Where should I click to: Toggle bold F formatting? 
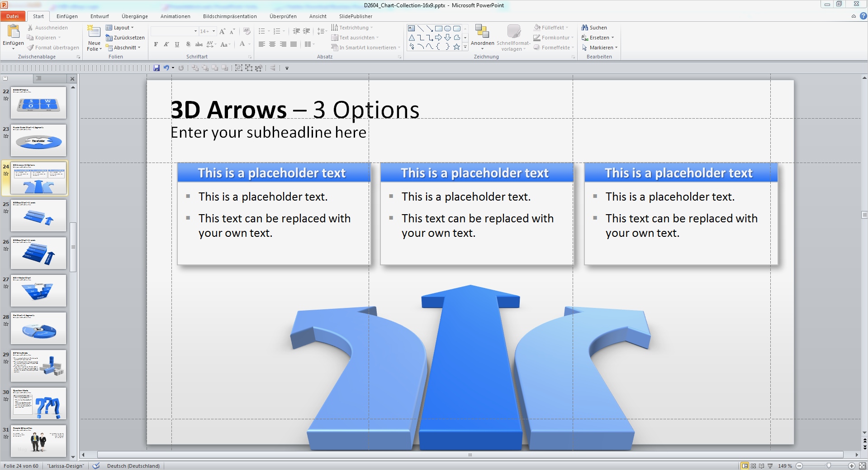[x=156, y=44]
